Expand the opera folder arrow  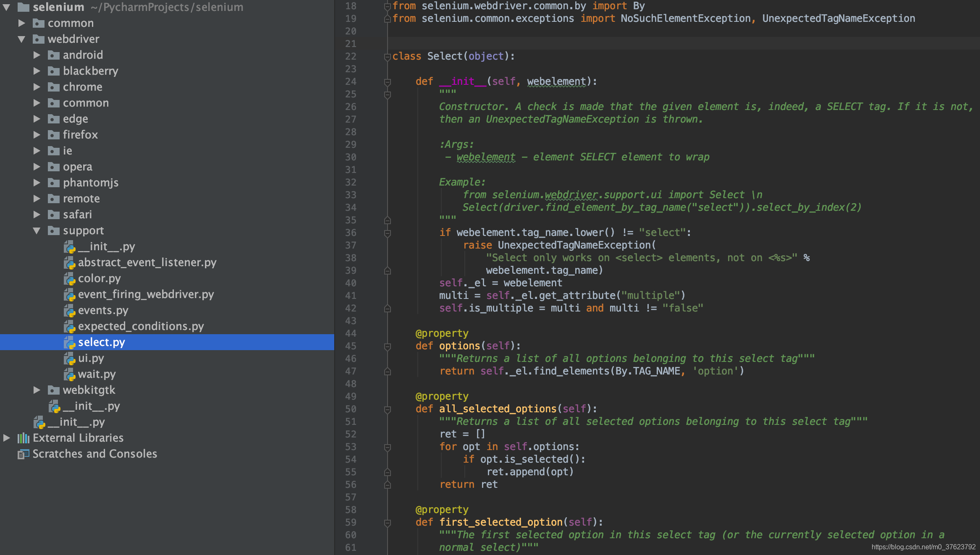[37, 167]
